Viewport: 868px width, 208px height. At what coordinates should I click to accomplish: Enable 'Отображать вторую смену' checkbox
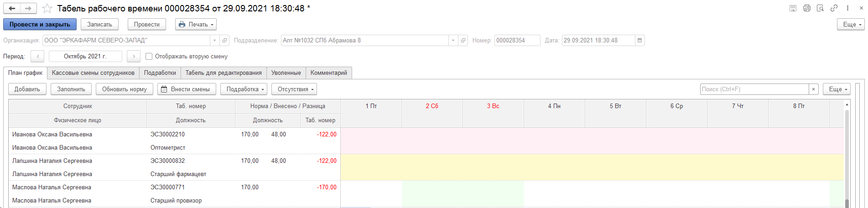tap(149, 57)
